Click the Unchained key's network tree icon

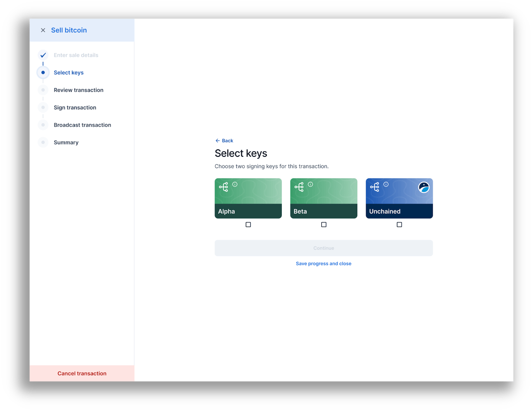tap(375, 187)
